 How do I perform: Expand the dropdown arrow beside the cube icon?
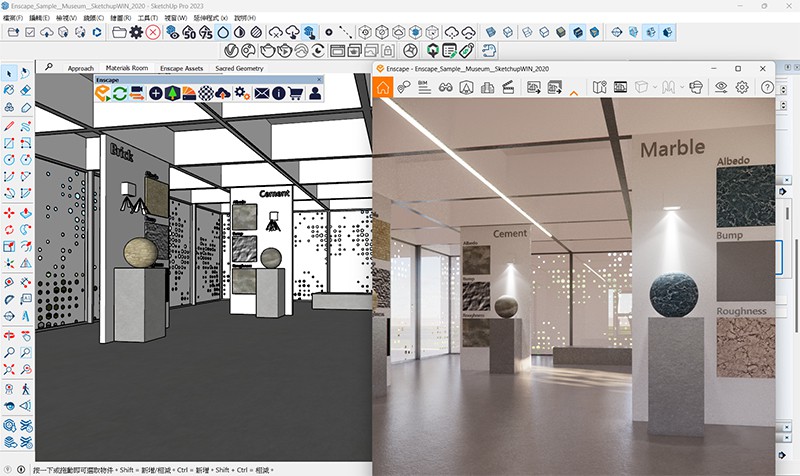point(653,87)
